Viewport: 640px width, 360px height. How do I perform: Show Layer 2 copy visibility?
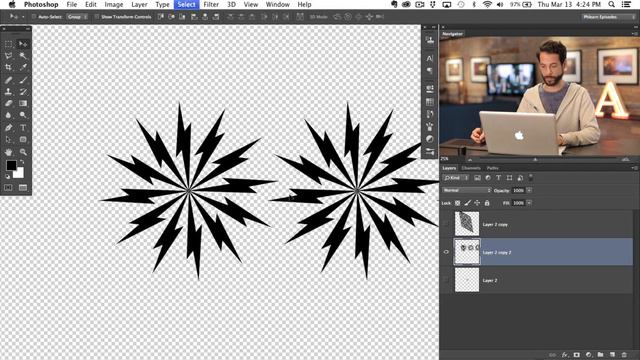click(x=446, y=224)
